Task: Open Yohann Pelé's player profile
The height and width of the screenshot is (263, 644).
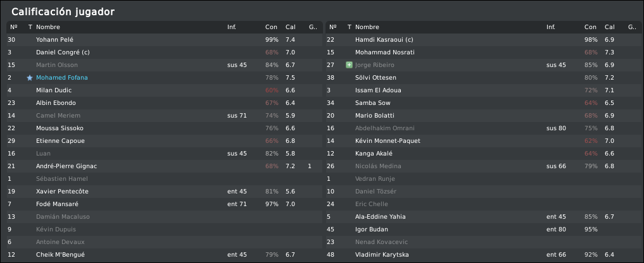Action: click(x=55, y=40)
